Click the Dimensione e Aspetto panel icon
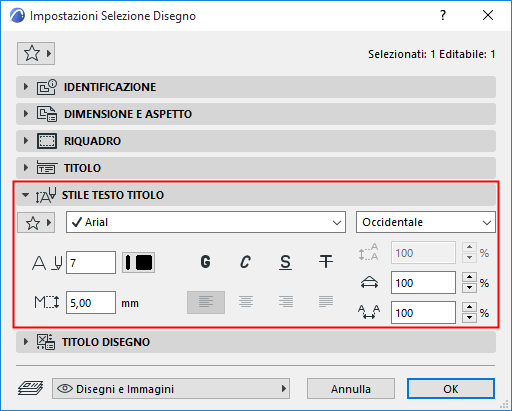512x411 pixels. coord(47,114)
